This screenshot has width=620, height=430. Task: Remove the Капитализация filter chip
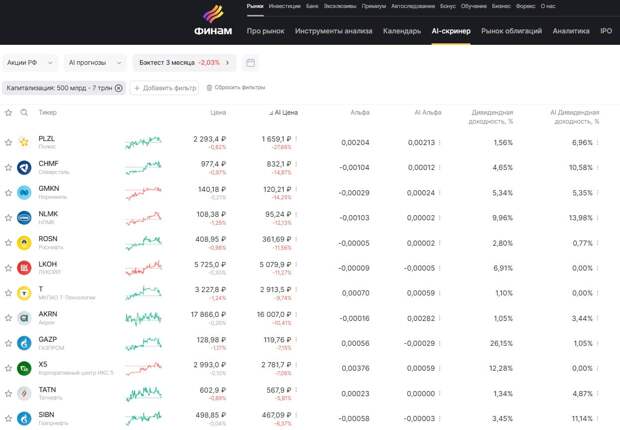(119, 88)
